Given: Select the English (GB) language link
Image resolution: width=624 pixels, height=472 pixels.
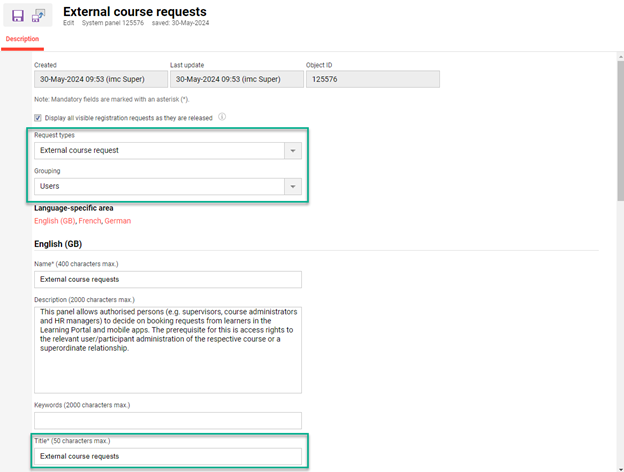Looking at the screenshot, I should [54, 221].
